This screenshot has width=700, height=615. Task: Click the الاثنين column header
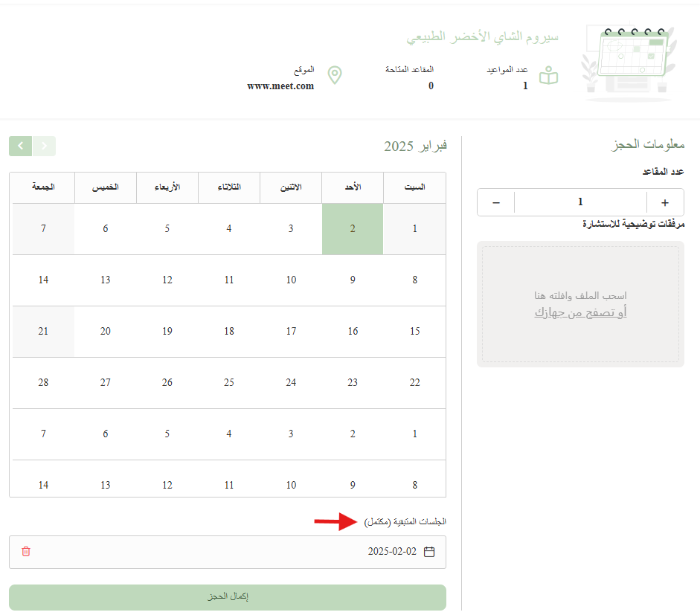[291, 187]
